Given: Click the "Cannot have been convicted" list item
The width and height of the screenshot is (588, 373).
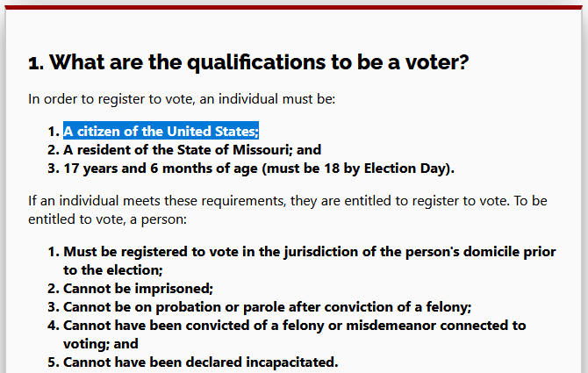Looking at the screenshot, I should [294, 325].
